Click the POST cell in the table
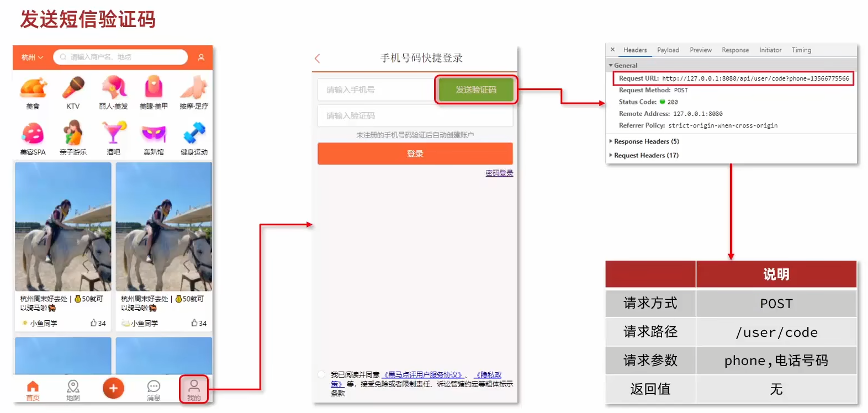 pos(776,304)
